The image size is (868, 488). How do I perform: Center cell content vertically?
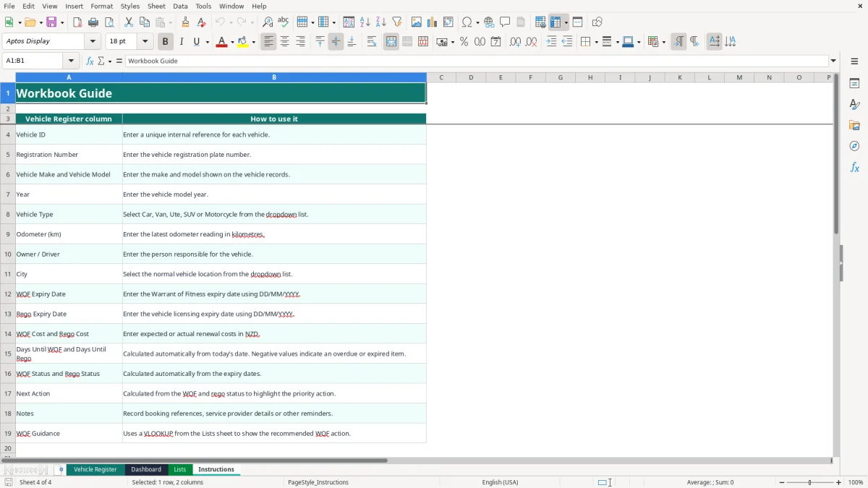pos(336,42)
